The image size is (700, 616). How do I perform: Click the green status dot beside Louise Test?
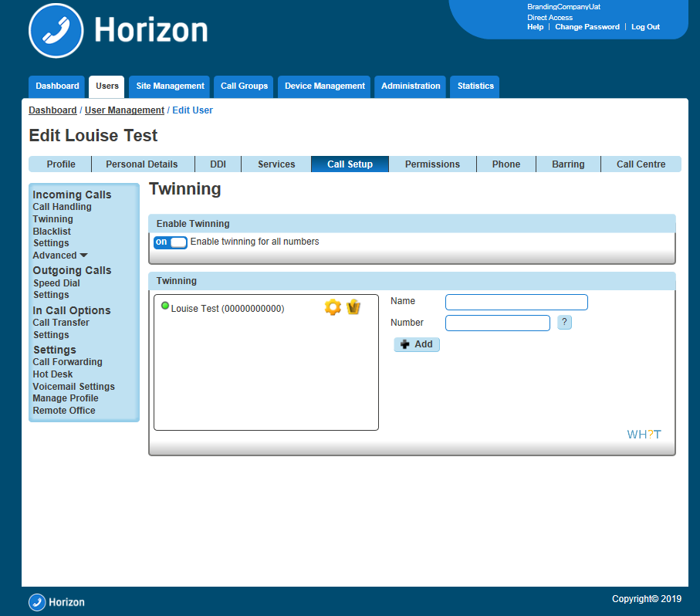tap(164, 306)
